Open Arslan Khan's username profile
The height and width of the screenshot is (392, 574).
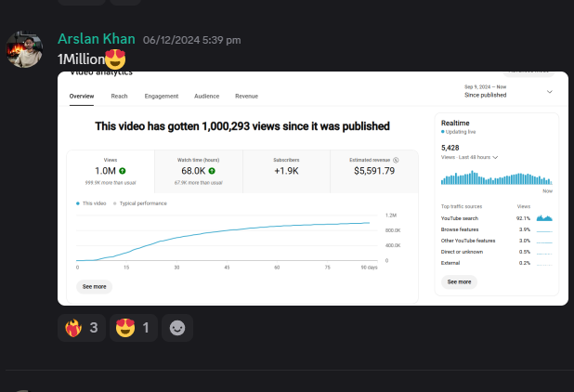pos(97,39)
